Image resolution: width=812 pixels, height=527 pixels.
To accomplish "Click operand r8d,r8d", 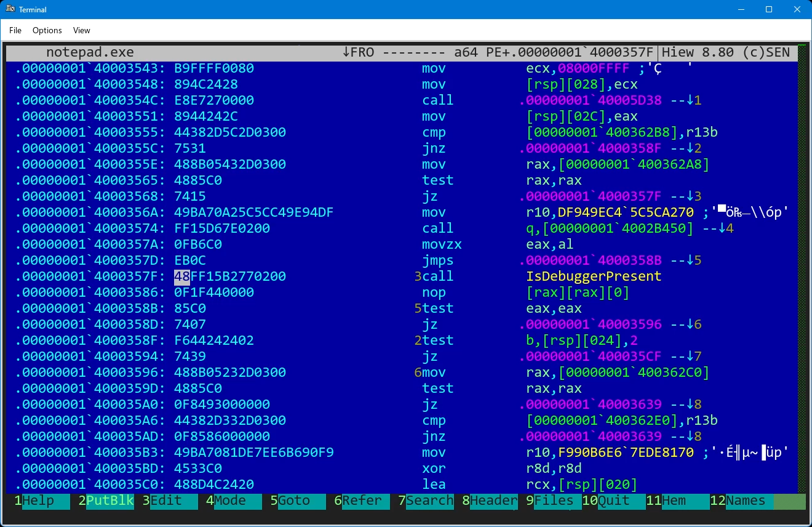I will [x=554, y=469].
